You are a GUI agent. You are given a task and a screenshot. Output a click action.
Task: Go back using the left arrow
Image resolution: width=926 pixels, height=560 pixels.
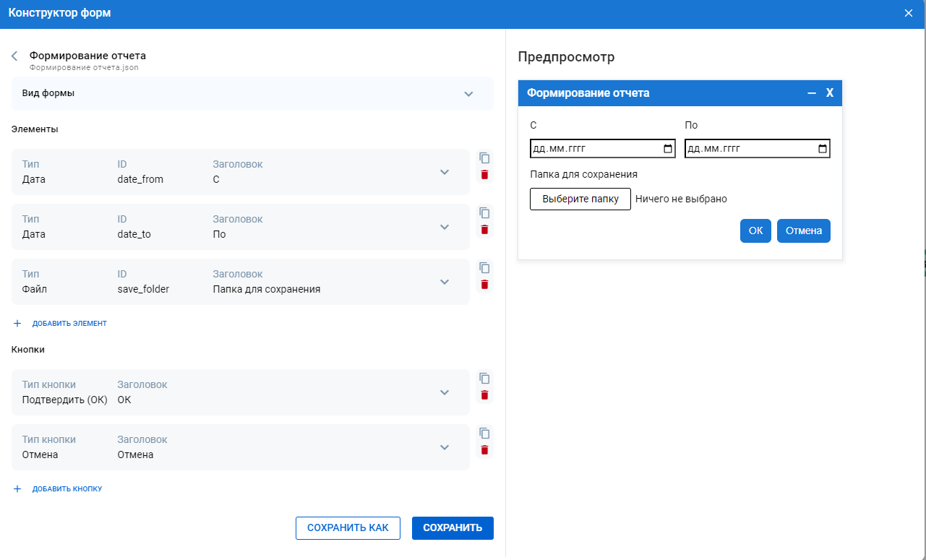pos(14,56)
